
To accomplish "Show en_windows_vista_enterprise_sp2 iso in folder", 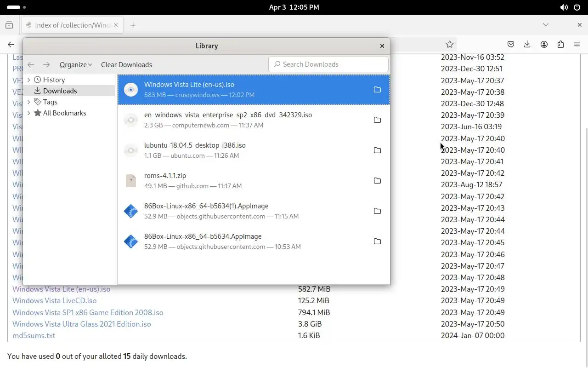I will pyautogui.click(x=377, y=120).
